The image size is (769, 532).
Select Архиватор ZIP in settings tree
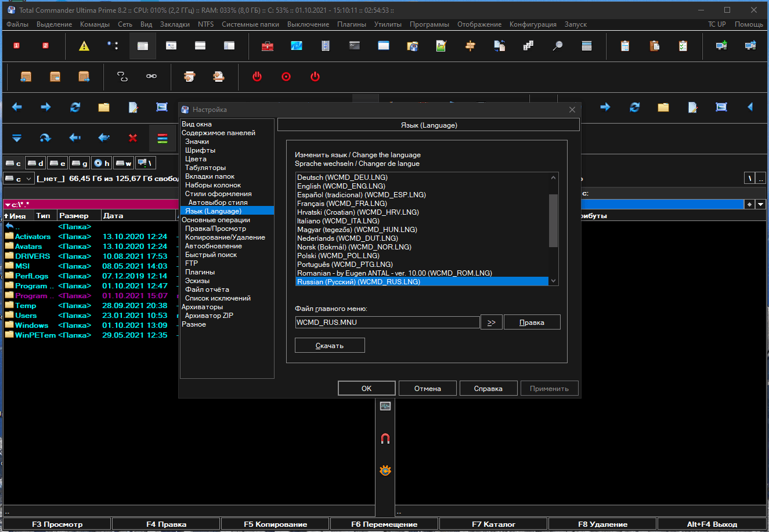pos(209,316)
